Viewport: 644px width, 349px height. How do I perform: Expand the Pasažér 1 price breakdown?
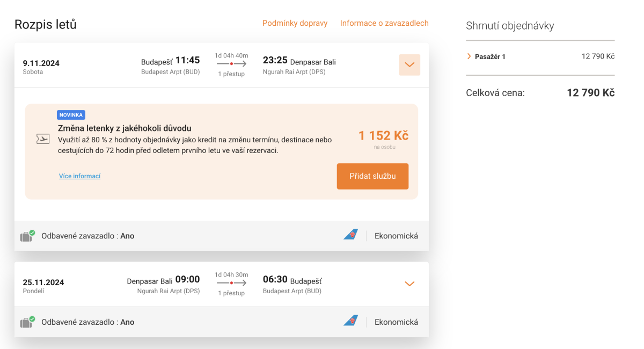click(469, 56)
